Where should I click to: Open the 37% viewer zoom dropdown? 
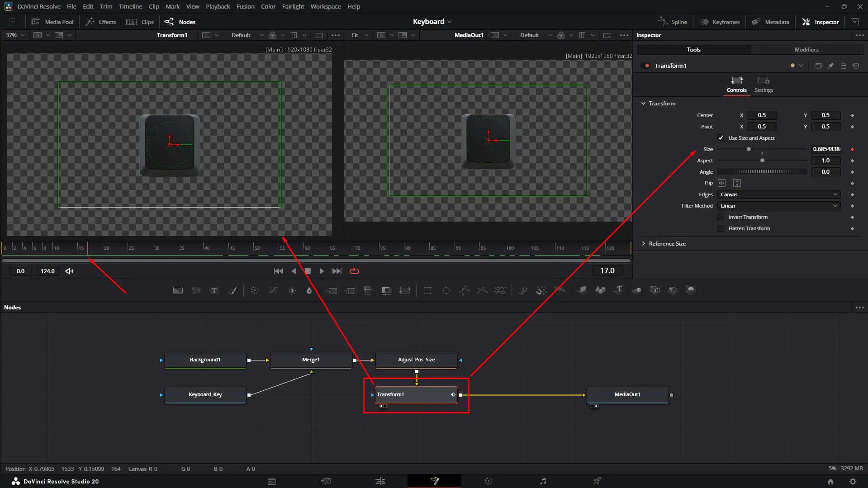coord(15,35)
